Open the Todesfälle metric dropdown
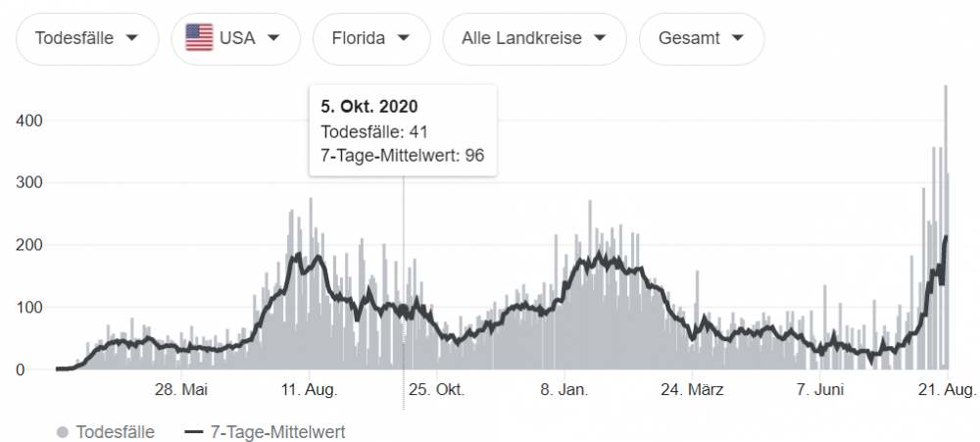The width and height of the screenshot is (980, 442). pyautogui.click(x=86, y=38)
